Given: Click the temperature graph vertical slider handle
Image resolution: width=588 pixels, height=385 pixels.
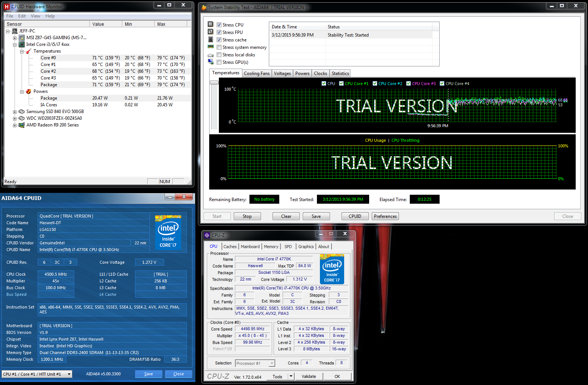Looking at the screenshot, I should point(214,82).
